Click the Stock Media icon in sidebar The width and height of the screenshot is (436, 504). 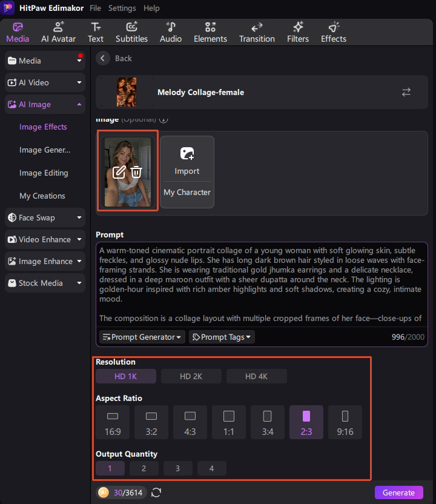pyautogui.click(x=12, y=283)
